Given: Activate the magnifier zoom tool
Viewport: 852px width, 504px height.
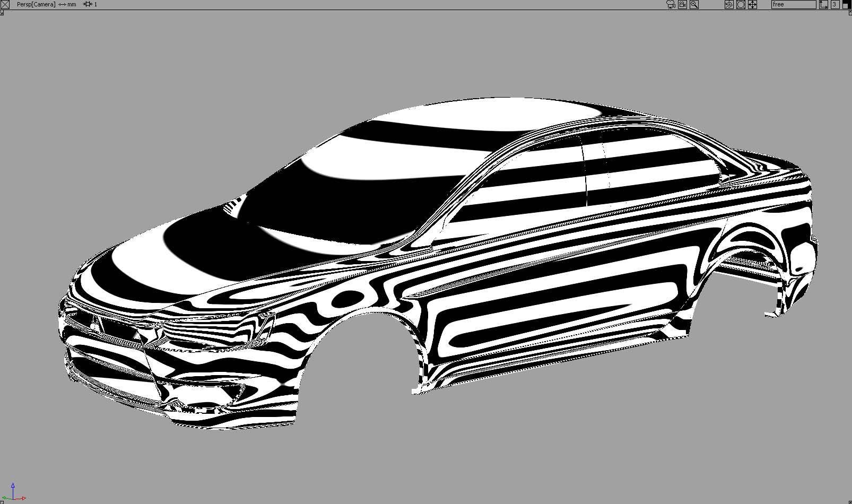Looking at the screenshot, I should 694,4.
